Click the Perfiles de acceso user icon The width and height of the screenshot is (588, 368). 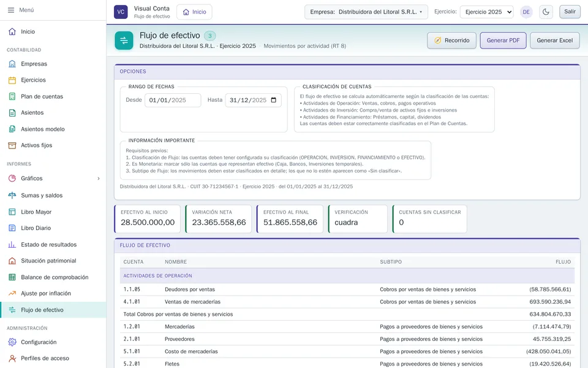pyautogui.click(x=12, y=358)
